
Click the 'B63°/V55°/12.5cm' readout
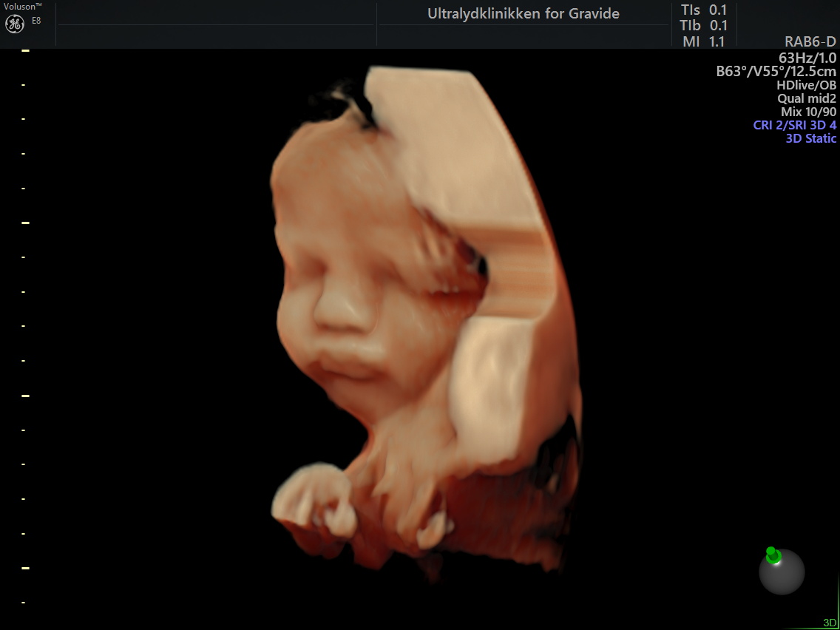(x=776, y=71)
